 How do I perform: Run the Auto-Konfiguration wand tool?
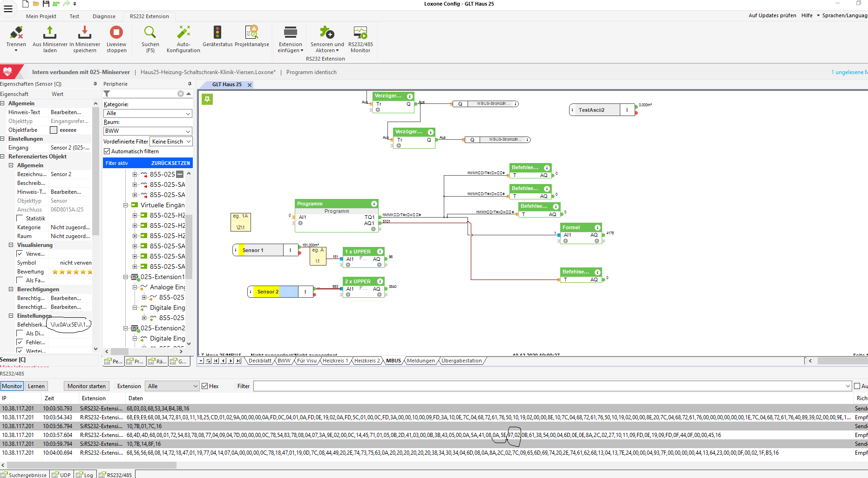[183, 33]
